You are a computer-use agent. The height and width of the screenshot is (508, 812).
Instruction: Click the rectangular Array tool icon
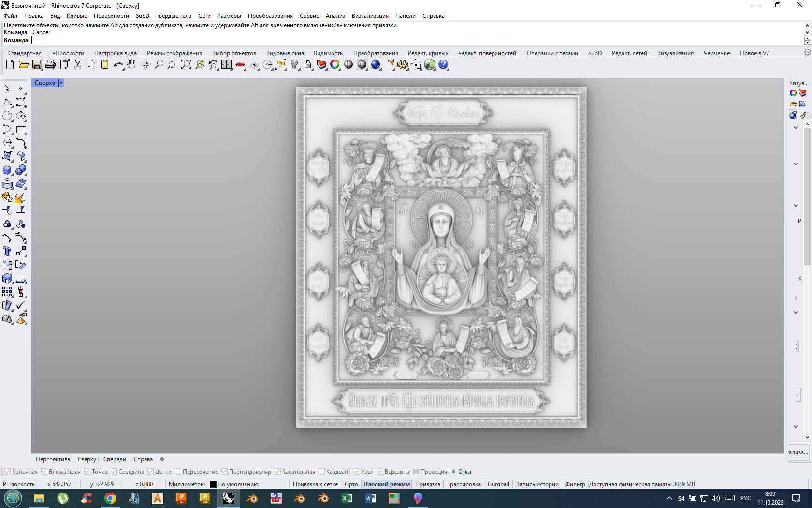pos(7,292)
